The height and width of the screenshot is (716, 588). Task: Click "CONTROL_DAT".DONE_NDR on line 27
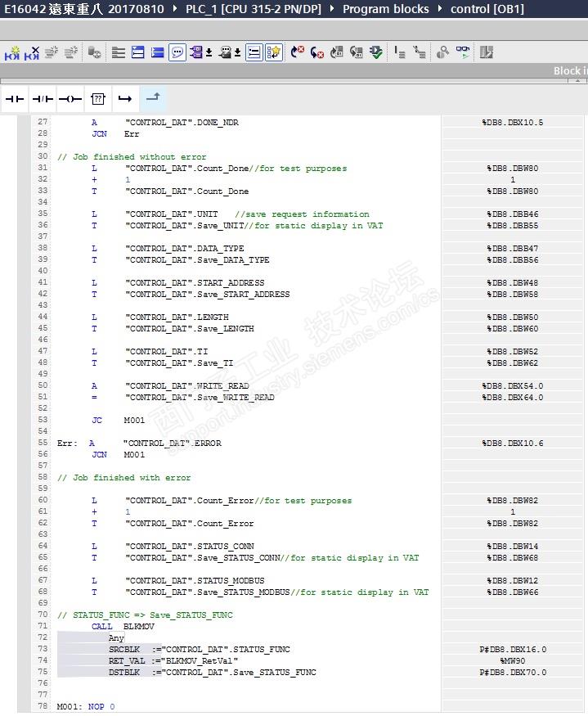(x=182, y=123)
